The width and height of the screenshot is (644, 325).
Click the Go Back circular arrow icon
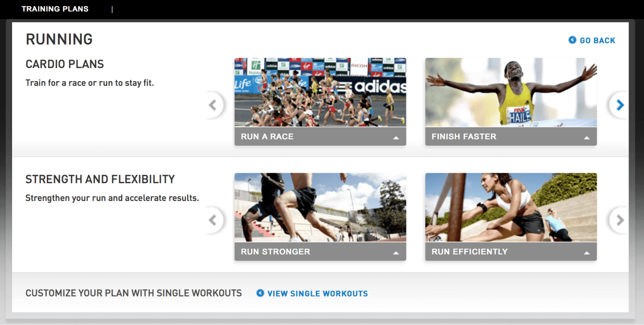tap(573, 40)
